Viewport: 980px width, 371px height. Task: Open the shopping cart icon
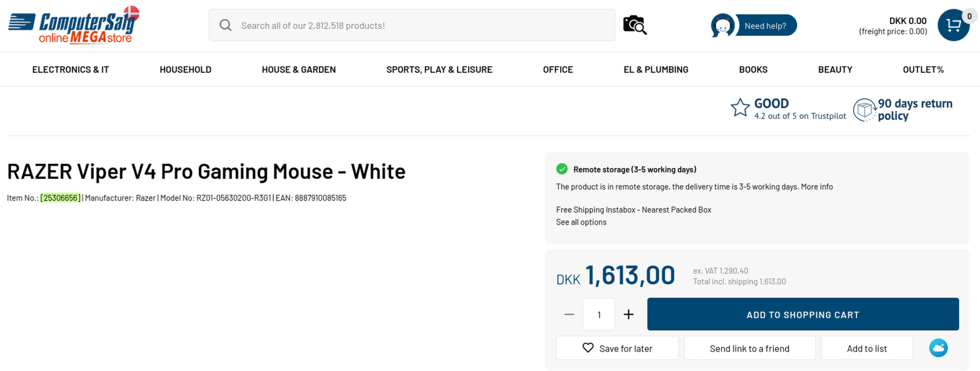(x=953, y=25)
